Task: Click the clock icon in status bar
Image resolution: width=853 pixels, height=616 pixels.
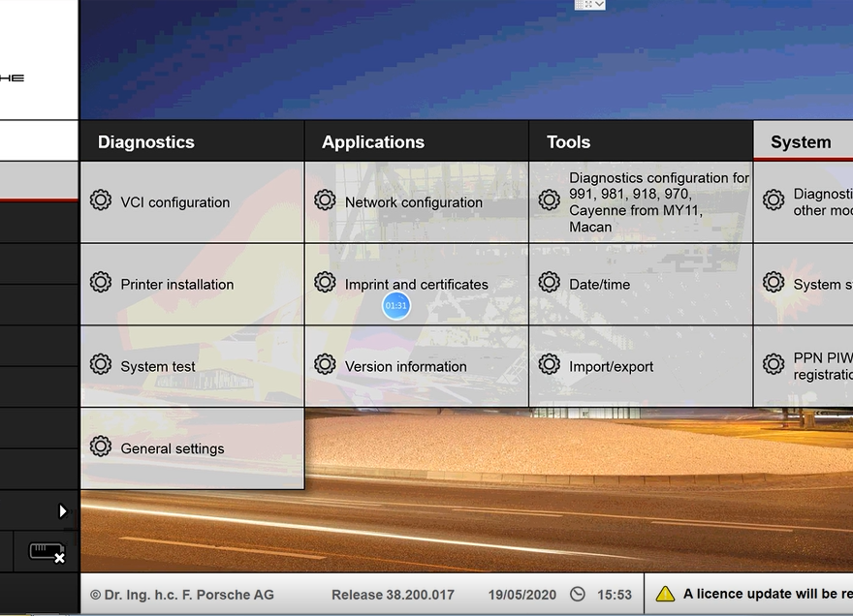Action: (578, 594)
